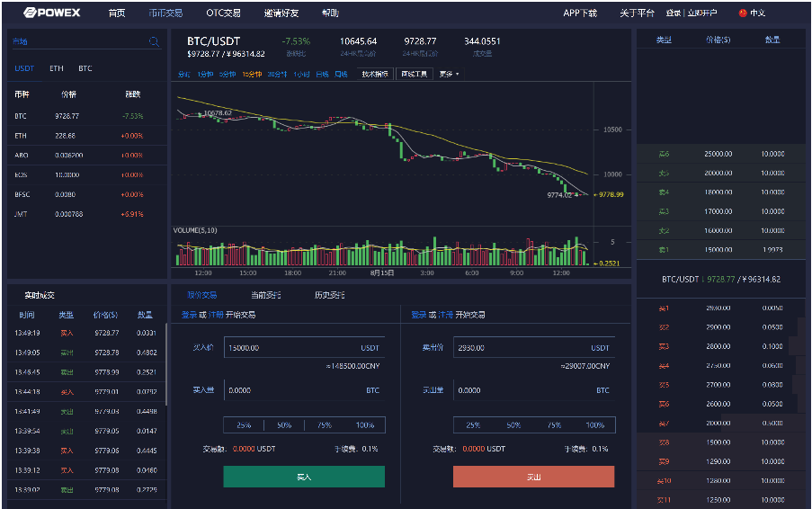This screenshot has width=812, height=509.
Task: Switch to the ETH market tab
Action: coord(57,68)
